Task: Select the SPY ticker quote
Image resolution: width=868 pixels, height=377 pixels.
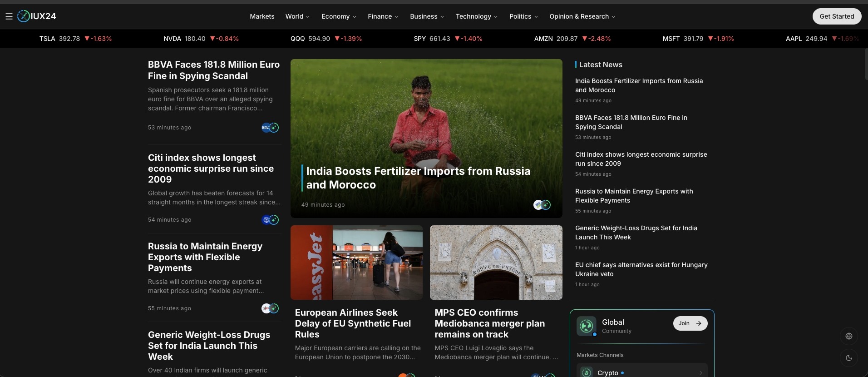Action: tap(448, 39)
